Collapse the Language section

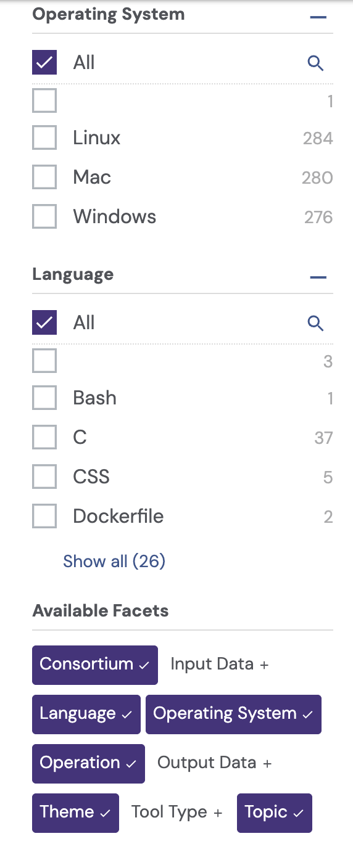click(318, 277)
